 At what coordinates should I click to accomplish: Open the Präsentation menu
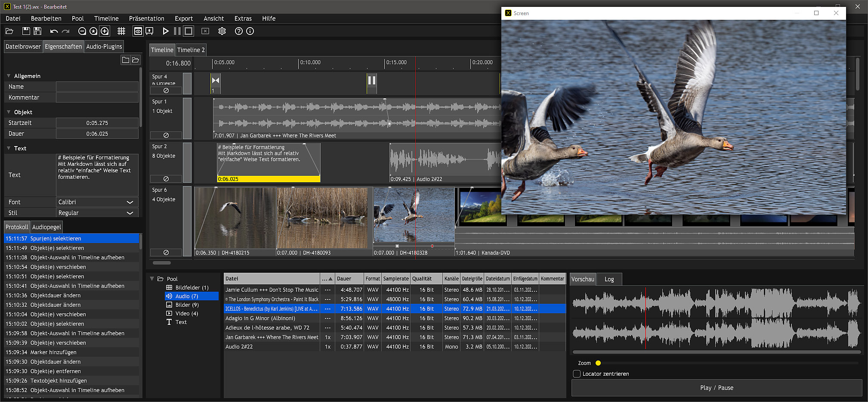coord(146,19)
